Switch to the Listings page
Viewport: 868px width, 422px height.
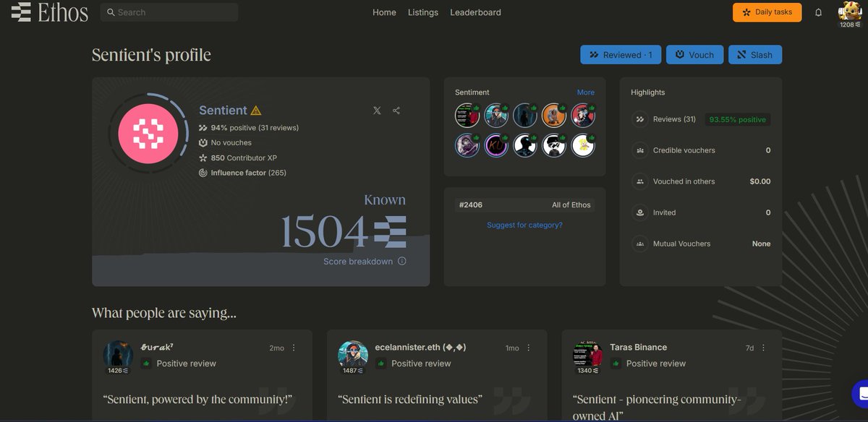[x=423, y=12]
